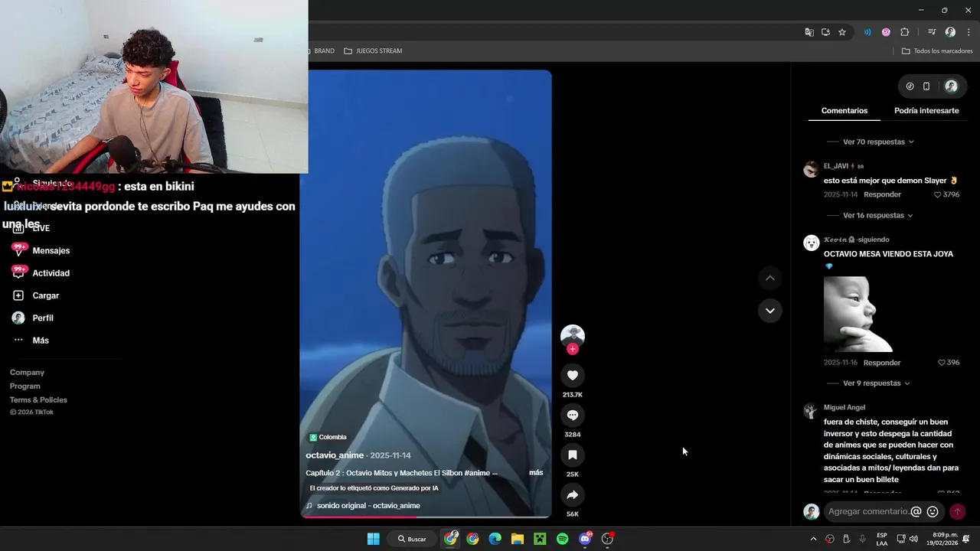Open Chrome profile avatar
This screenshot has height=551, width=980.
[x=950, y=32]
